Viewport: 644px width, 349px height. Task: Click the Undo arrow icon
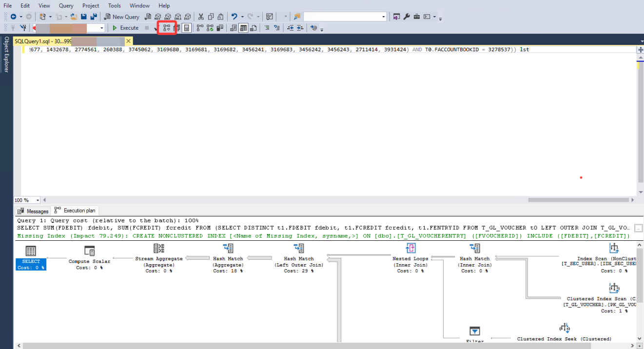[x=234, y=17]
